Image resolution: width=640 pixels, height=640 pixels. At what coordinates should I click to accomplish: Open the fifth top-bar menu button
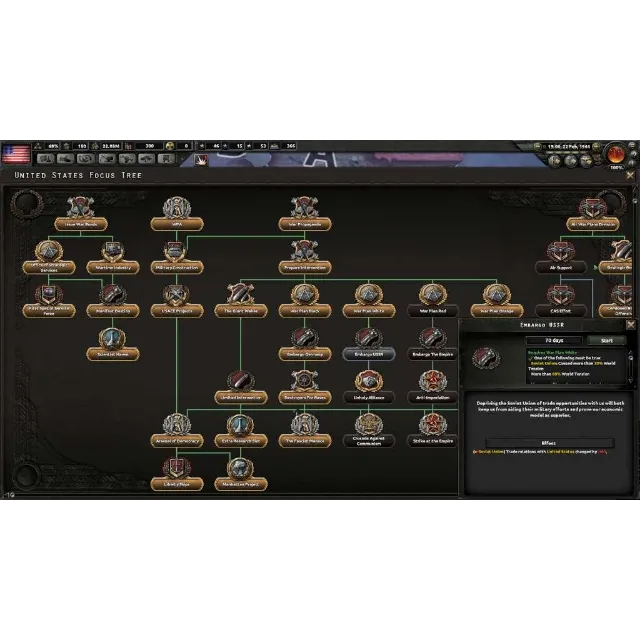[127, 159]
